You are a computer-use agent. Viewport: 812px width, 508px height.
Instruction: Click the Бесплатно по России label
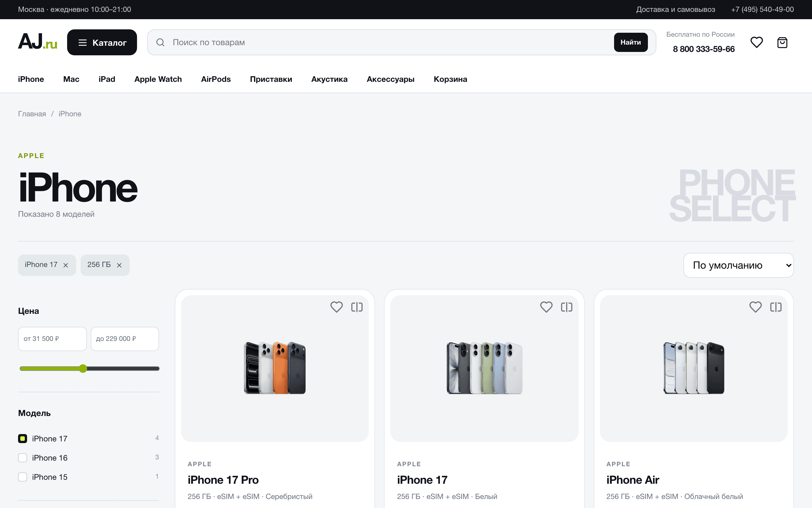click(700, 34)
